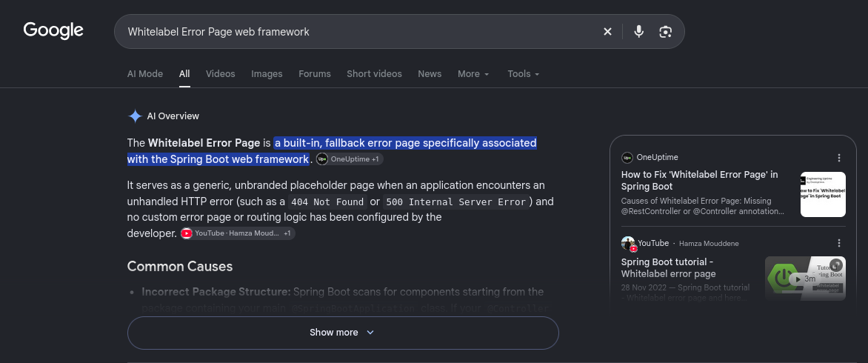Click the '500 Internal Server Error' code text
The height and width of the screenshot is (363, 868).
click(x=456, y=202)
